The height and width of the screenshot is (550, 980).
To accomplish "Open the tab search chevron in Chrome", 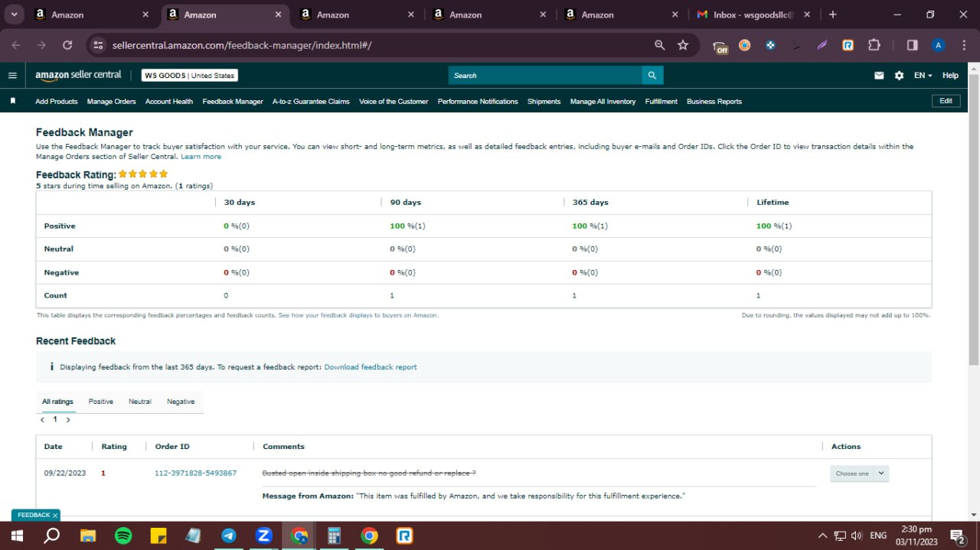I will [x=14, y=15].
